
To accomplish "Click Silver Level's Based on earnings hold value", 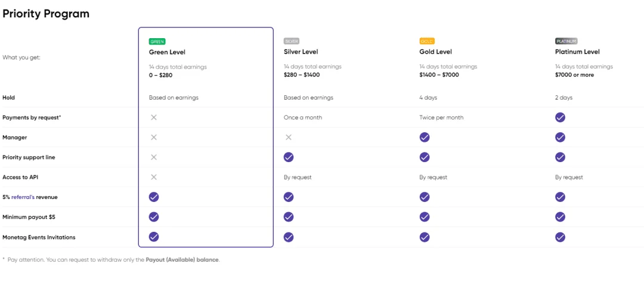I will (308, 98).
